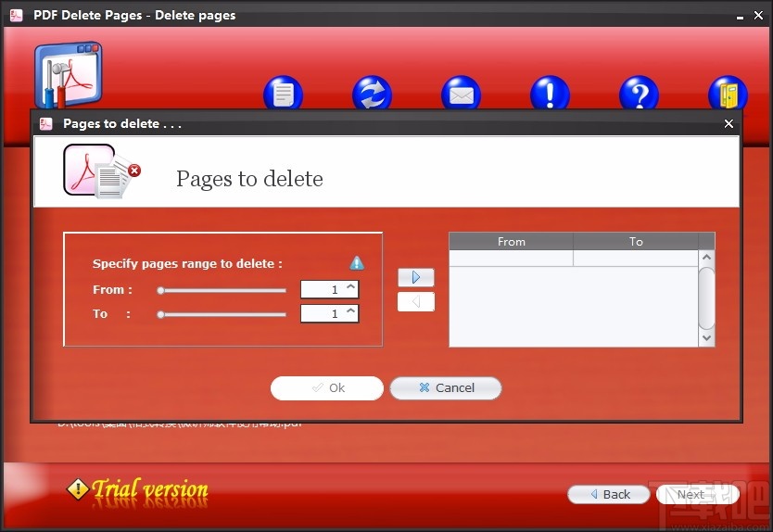
Task: Confirm with the Ok button
Action: tap(327, 388)
